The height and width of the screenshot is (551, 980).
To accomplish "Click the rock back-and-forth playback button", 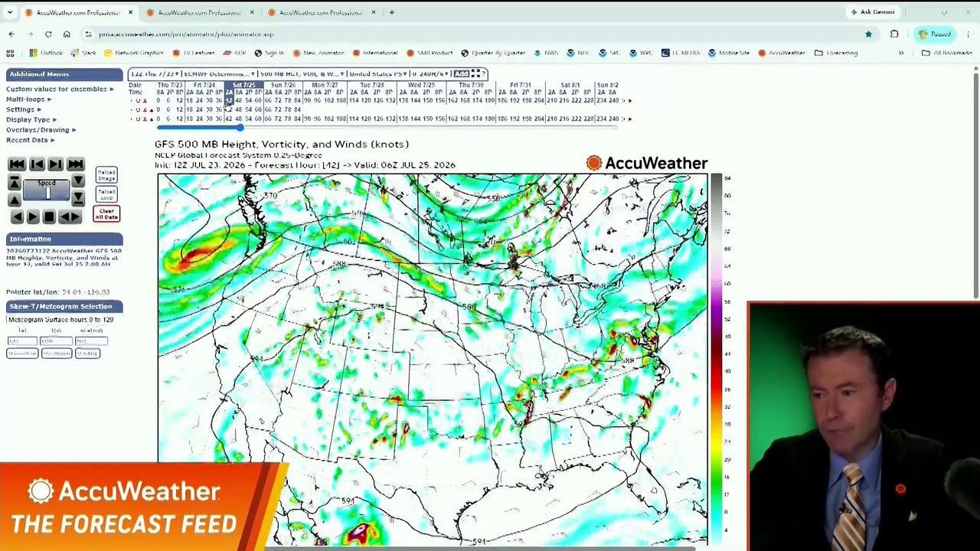I will [x=70, y=217].
